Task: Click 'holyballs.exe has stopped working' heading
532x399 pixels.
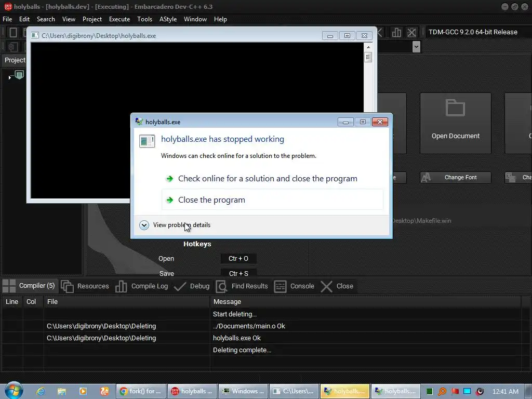Action: [222, 139]
